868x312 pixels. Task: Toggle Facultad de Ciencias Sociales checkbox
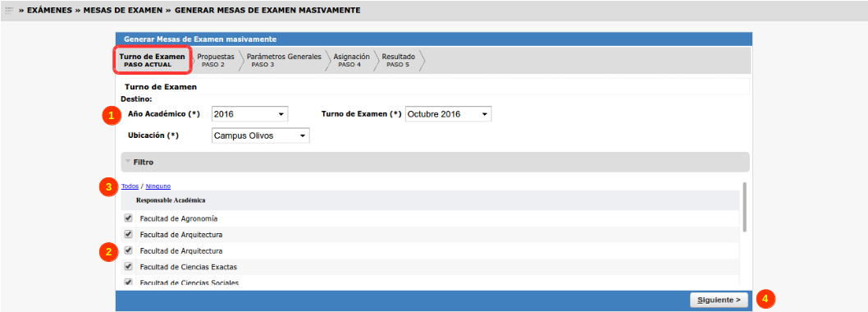tap(129, 282)
